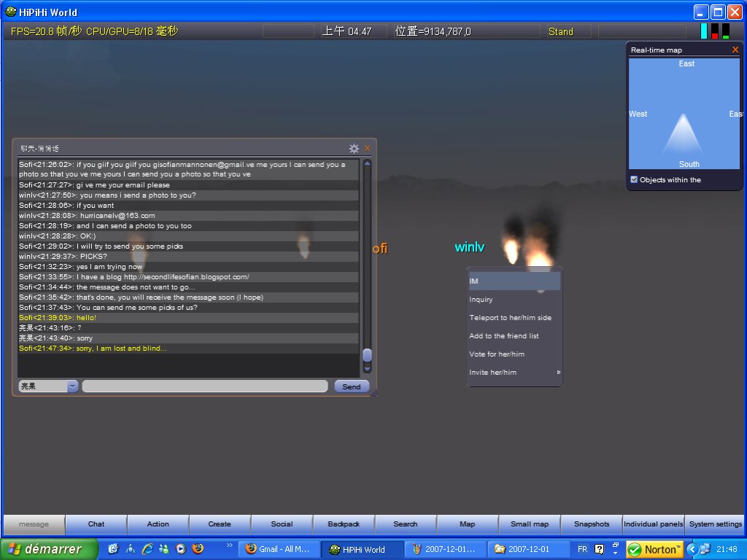This screenshot has height=560, width=747.
Task: Click the first quick launch icon
Action: click(113, 549)
